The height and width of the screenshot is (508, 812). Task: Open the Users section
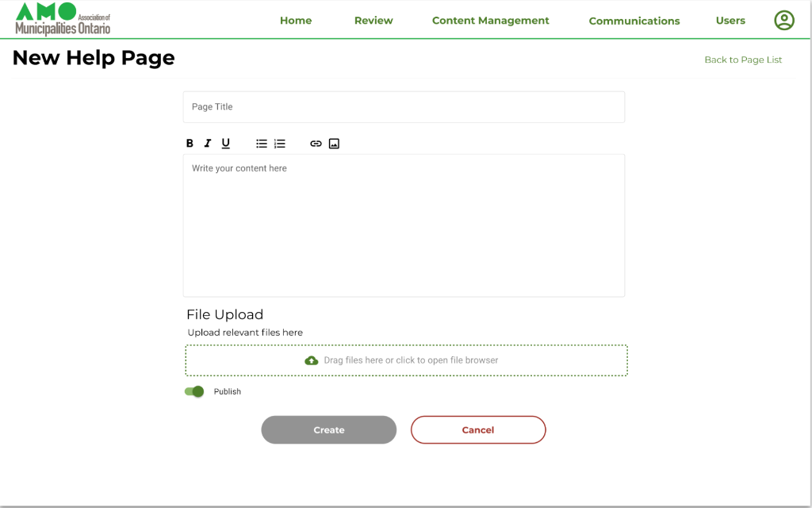pos(730,21)
